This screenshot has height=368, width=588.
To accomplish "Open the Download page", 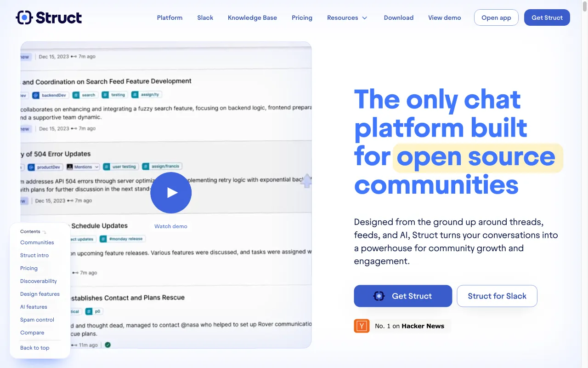I will pos(399,17).
